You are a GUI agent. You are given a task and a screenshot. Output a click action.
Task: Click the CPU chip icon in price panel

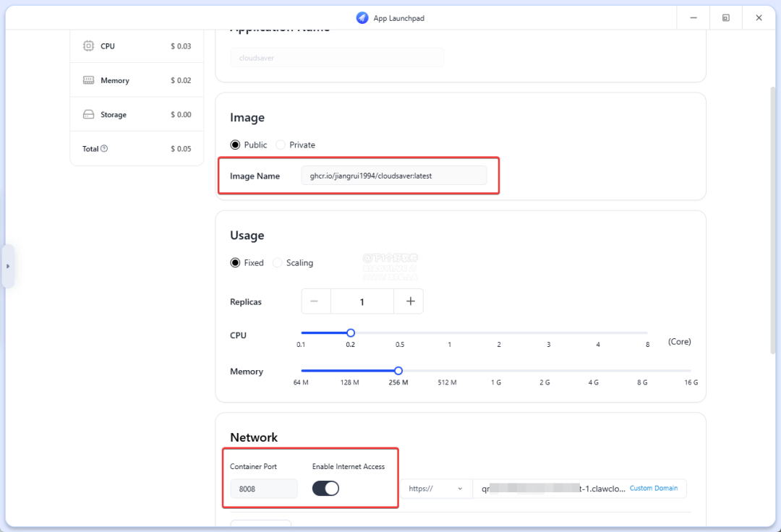tap(88, 46)
